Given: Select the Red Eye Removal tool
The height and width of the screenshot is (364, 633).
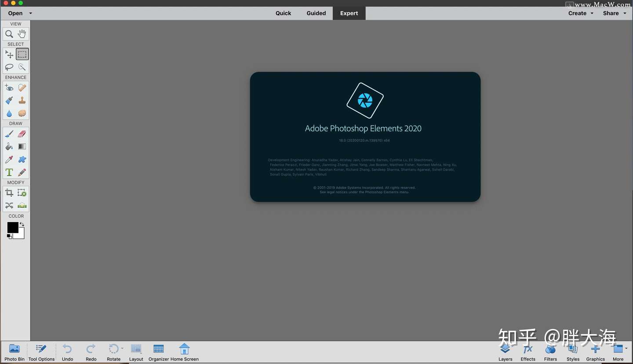Looking at the screenshot, I should point(9,88).
